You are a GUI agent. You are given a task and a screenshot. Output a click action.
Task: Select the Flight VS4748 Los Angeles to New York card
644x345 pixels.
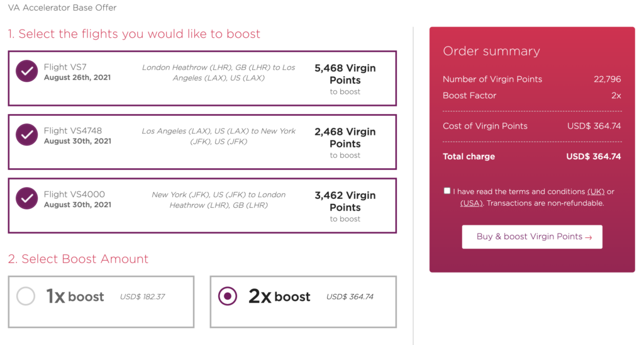click(x=202, y=142)
